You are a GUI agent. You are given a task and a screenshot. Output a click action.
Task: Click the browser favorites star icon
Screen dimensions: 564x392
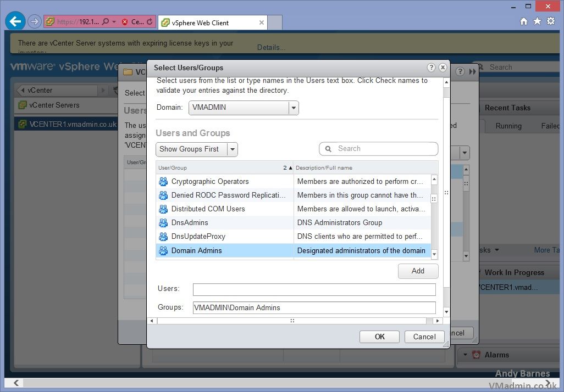pyautogui.click(x=537, y=21)
